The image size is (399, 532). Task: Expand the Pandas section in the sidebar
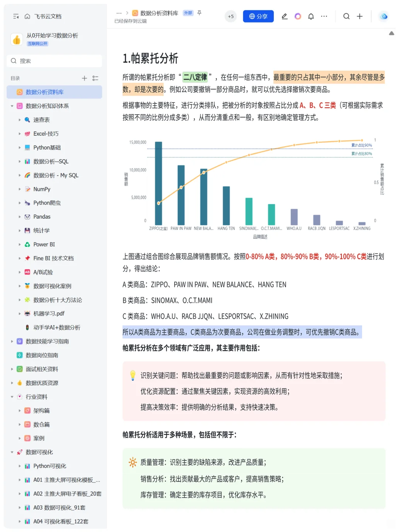pyautogui.click(x=20, y=216)
